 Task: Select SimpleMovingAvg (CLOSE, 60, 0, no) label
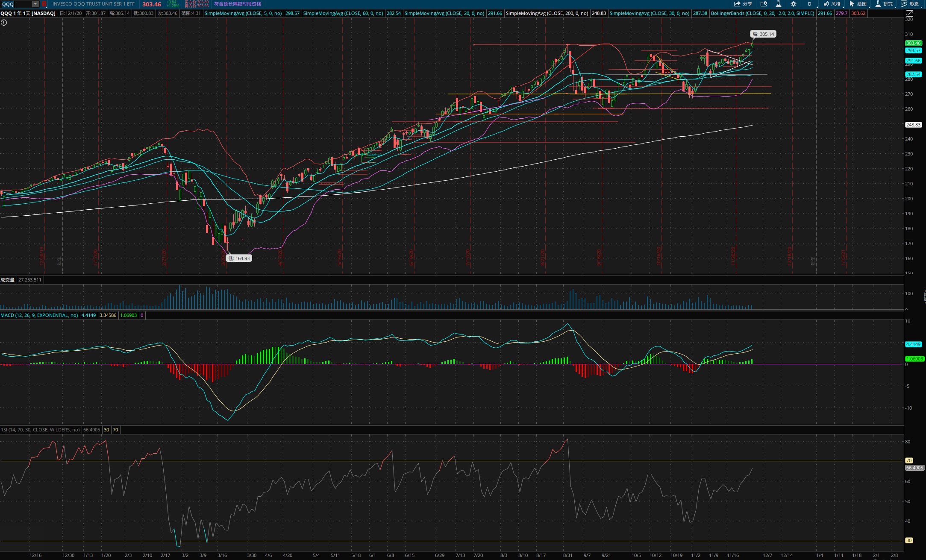click(x=343, y=13)
